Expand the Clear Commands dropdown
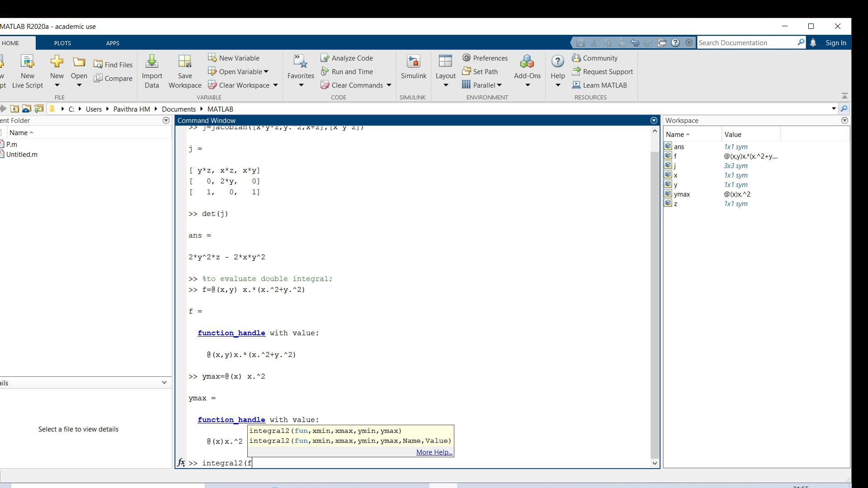Viewport: 868px width, 488px height. coord(389,85)
